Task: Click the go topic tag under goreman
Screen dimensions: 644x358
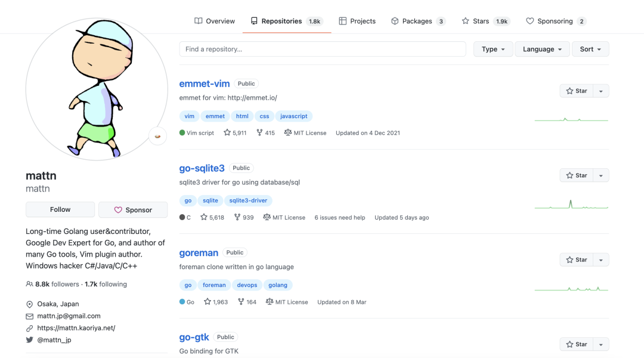Action: [188, 285]
